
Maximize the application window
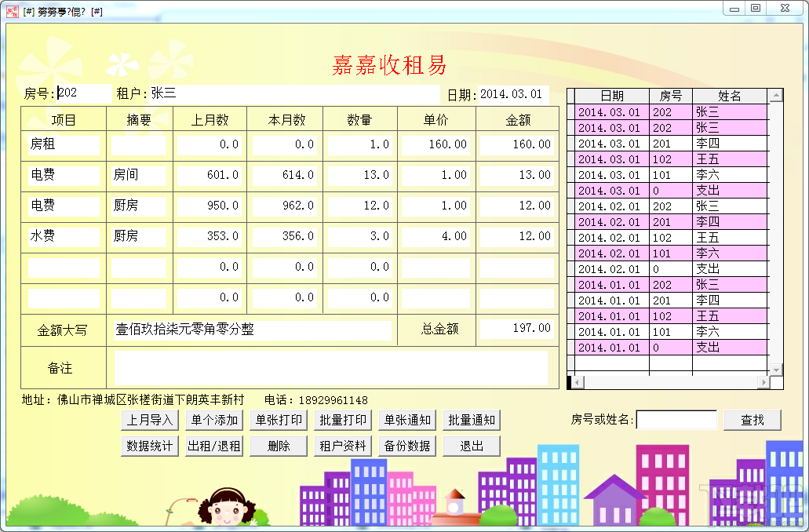point(756,9)
